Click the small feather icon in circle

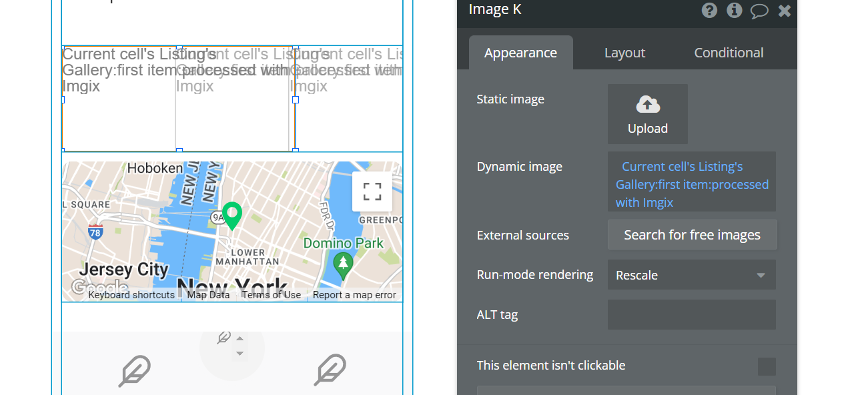click(x=224, y=338)
